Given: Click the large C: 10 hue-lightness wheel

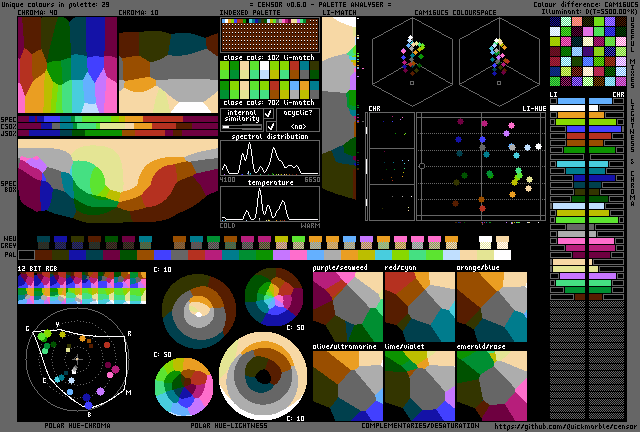Looking at the screenshot, I should (264, 376).
